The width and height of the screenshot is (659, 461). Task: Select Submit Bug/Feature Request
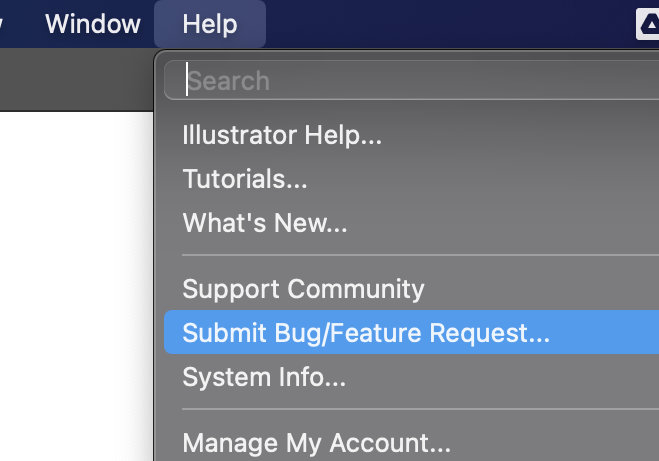[x=366, y=333]
